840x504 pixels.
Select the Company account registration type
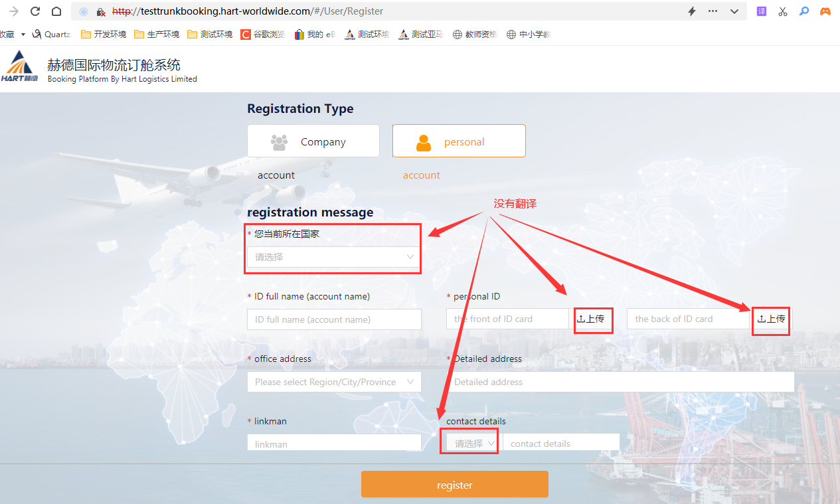[x=313, y=141]
